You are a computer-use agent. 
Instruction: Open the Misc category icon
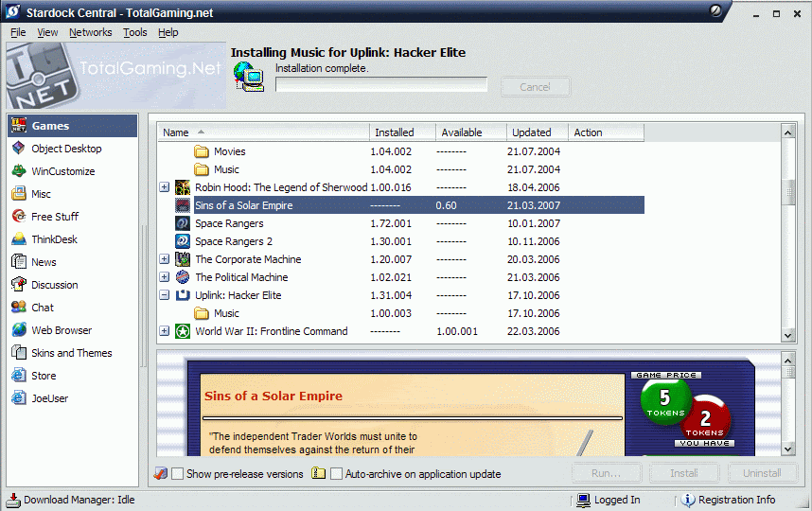click(19, 194)
